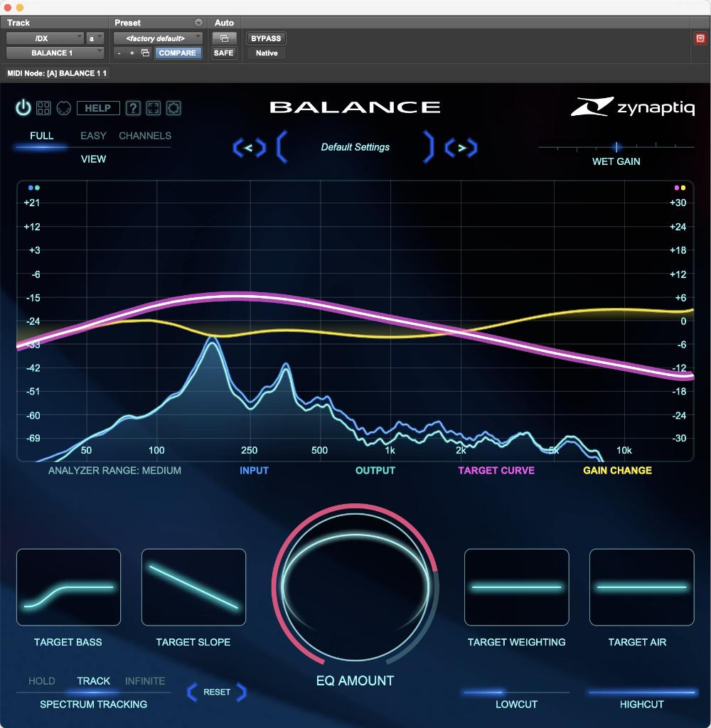Screen dimensions: 711x728
Task: Open the BALANCE 1 plugin selector dropdown
Action: 55,53
